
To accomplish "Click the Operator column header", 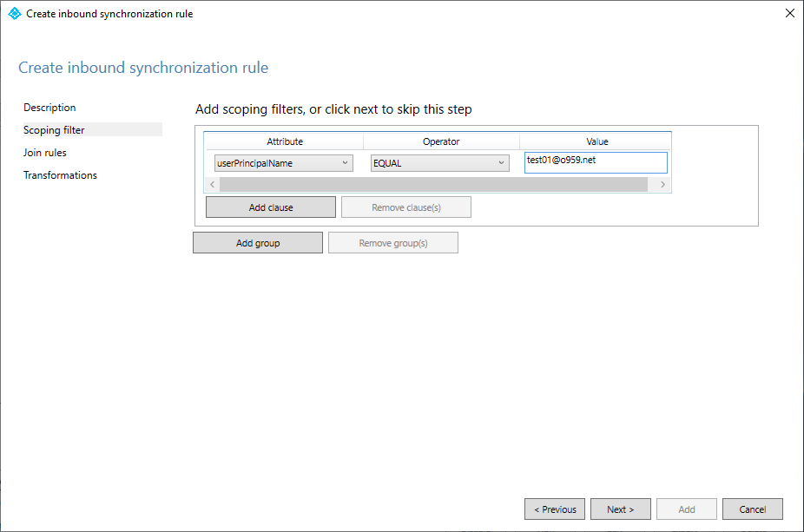I will pyautogui.click(x=441, y=141).
